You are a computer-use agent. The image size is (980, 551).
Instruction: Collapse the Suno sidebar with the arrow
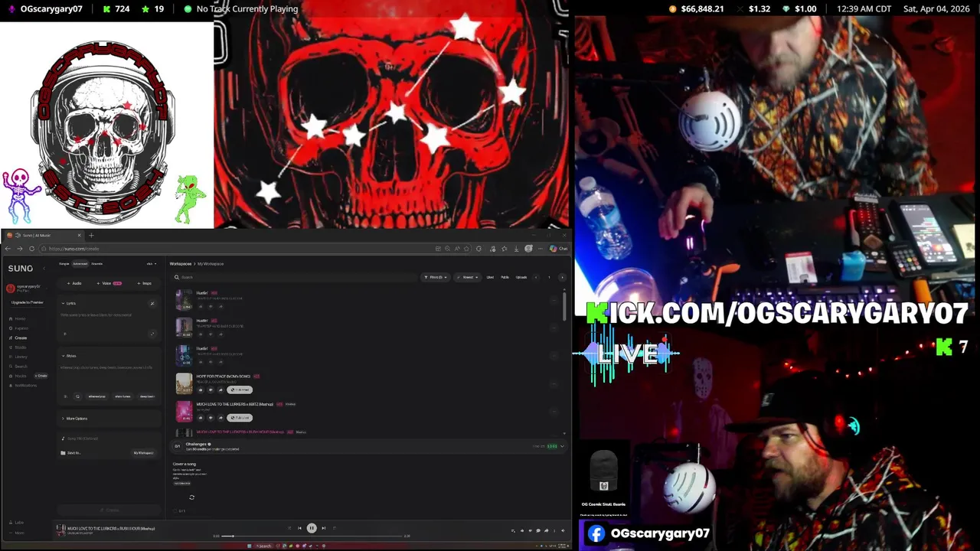[x=44, y=269]
